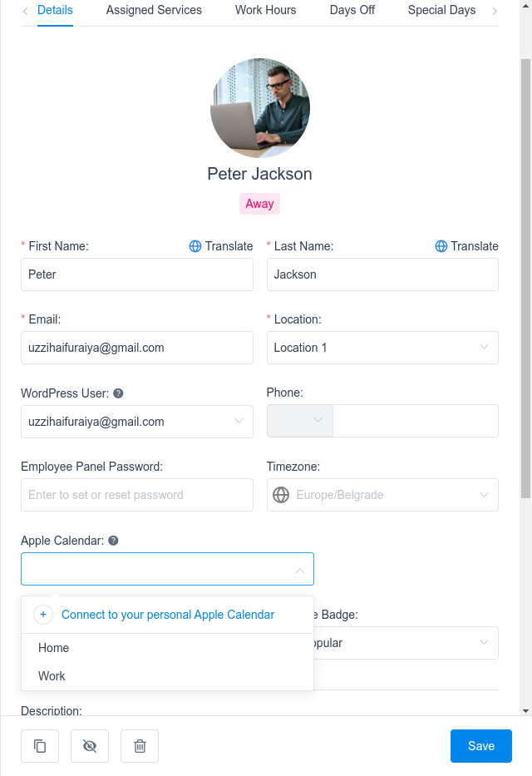The width and height of the screenshot is (532, 776).
Task: Save the employee details
Action: click(481, 746)
